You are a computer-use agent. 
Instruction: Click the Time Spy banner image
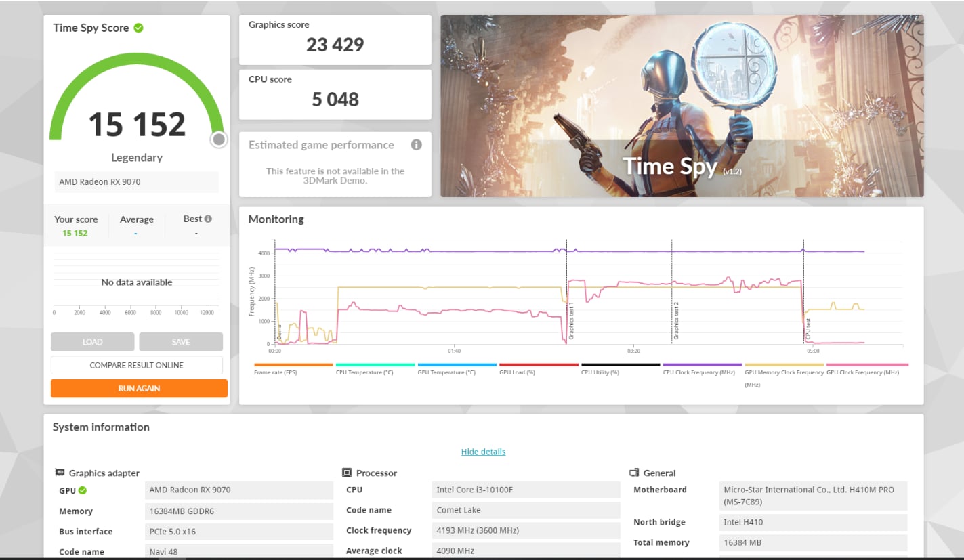[682, 106]
